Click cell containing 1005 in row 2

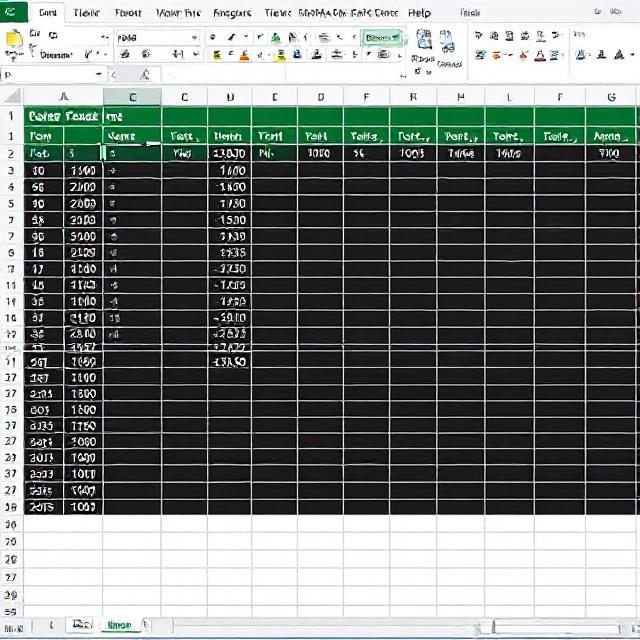tap(413, 153)
